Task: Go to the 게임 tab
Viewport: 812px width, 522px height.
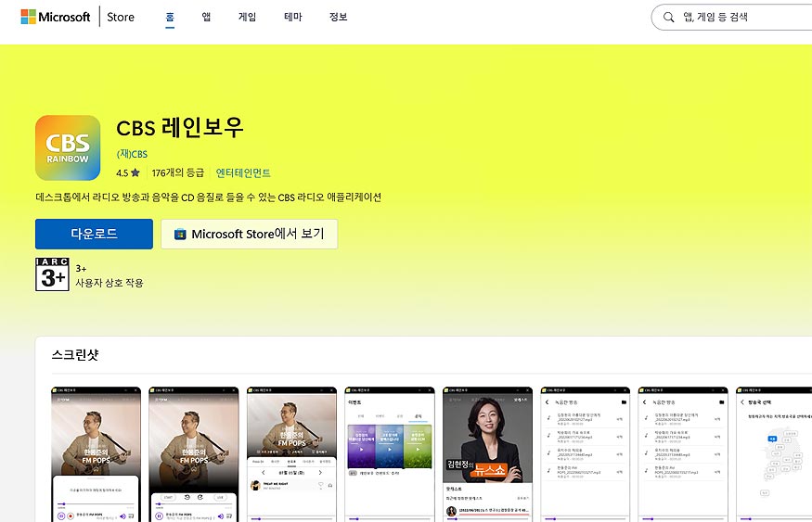Action: coord(247,17)
